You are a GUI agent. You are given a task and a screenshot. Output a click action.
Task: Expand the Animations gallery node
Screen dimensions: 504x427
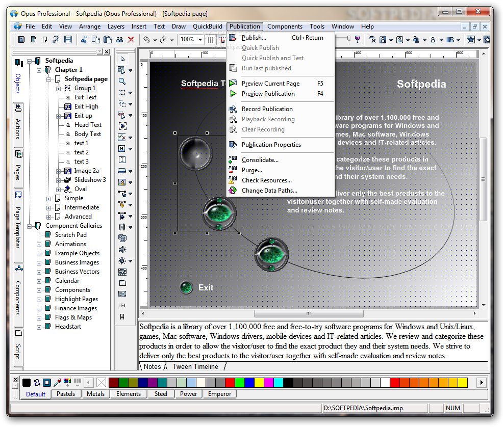point(39,245)
